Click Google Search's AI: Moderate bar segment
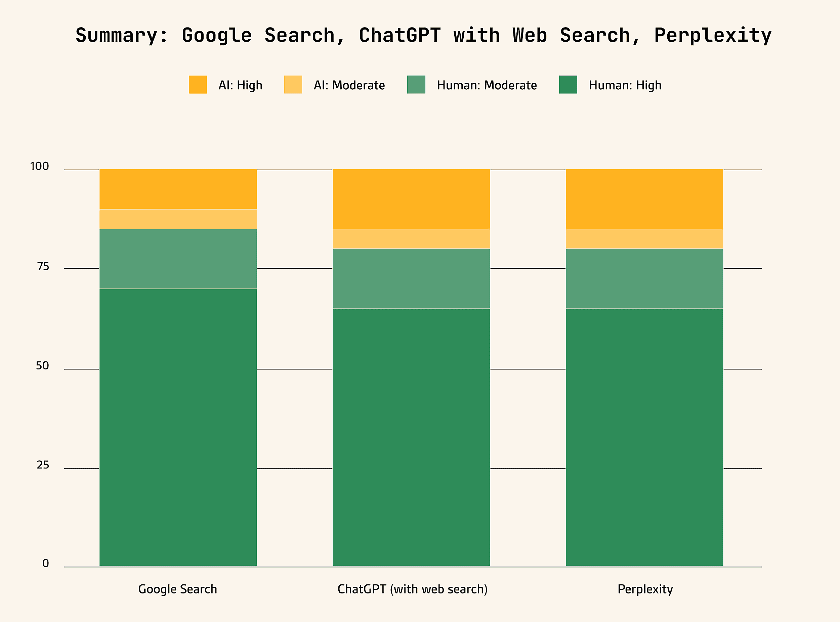This screenshot has height=622, width=840. tap(178, 219)
